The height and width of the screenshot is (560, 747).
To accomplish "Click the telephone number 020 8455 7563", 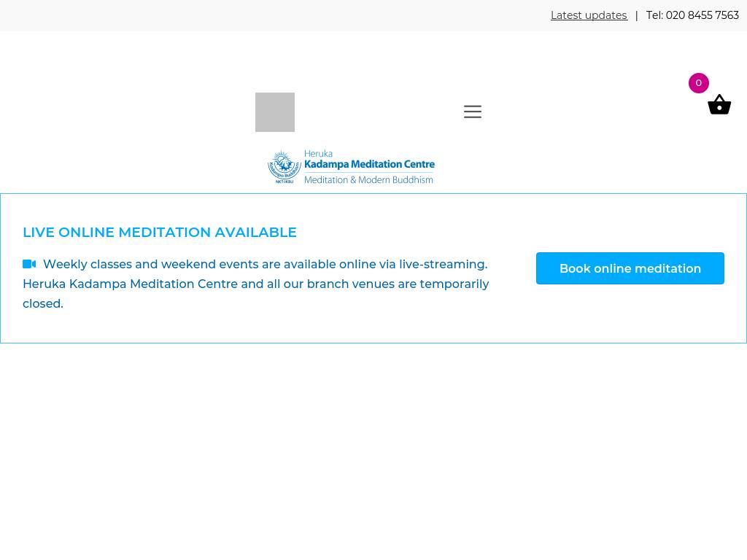I will pos(702,15).
